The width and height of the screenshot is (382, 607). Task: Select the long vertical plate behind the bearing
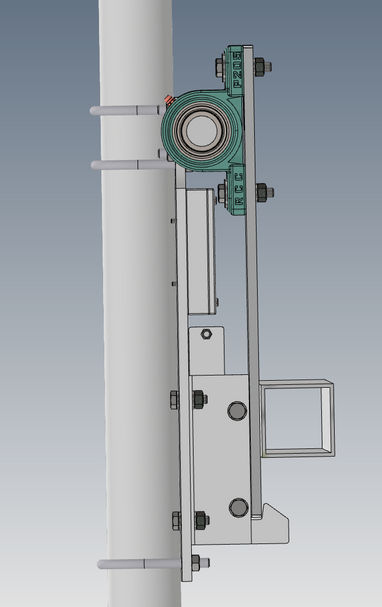click(x=253, y=283)
